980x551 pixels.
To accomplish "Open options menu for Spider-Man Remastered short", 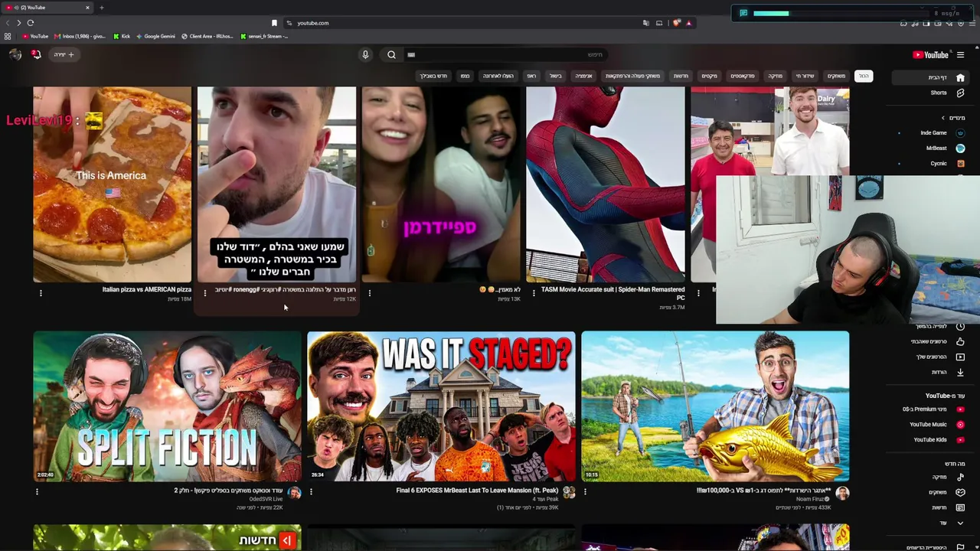I will click(534, 292).
